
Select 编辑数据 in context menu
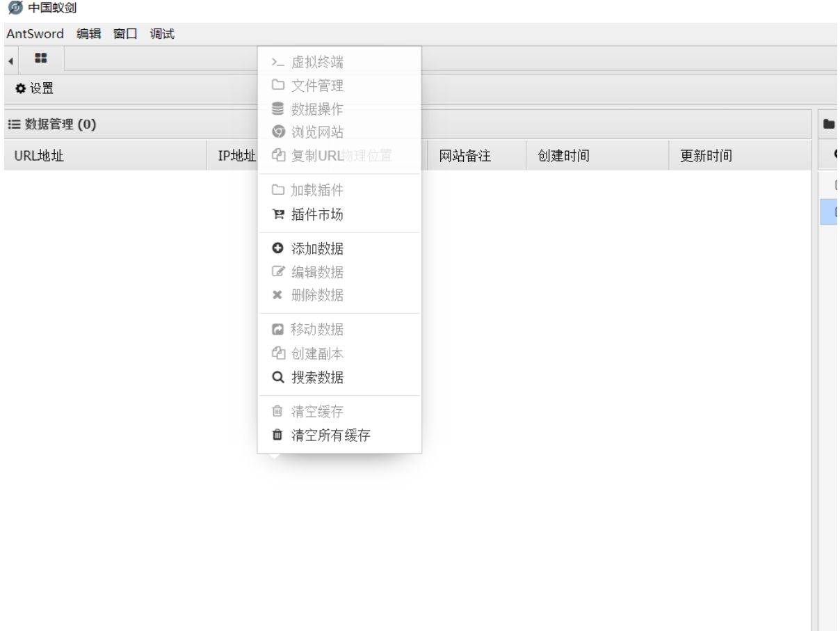(339, 272)
